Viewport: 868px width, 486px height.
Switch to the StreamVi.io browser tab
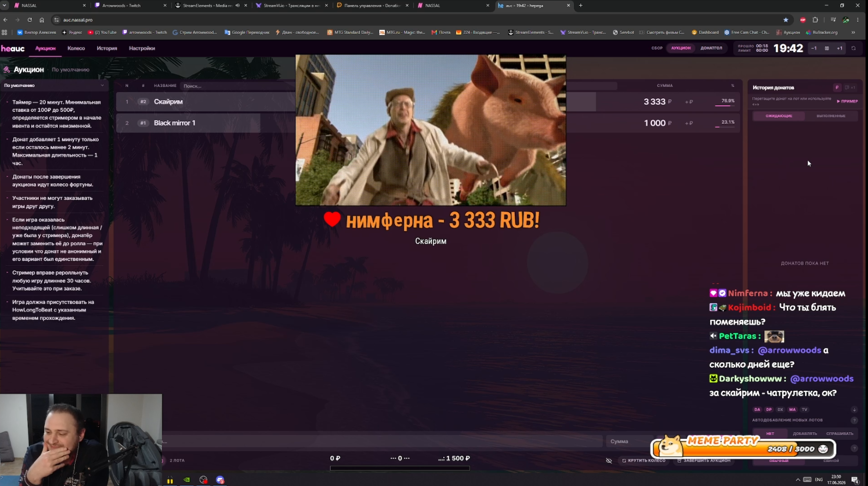click(x=292, y=5)
